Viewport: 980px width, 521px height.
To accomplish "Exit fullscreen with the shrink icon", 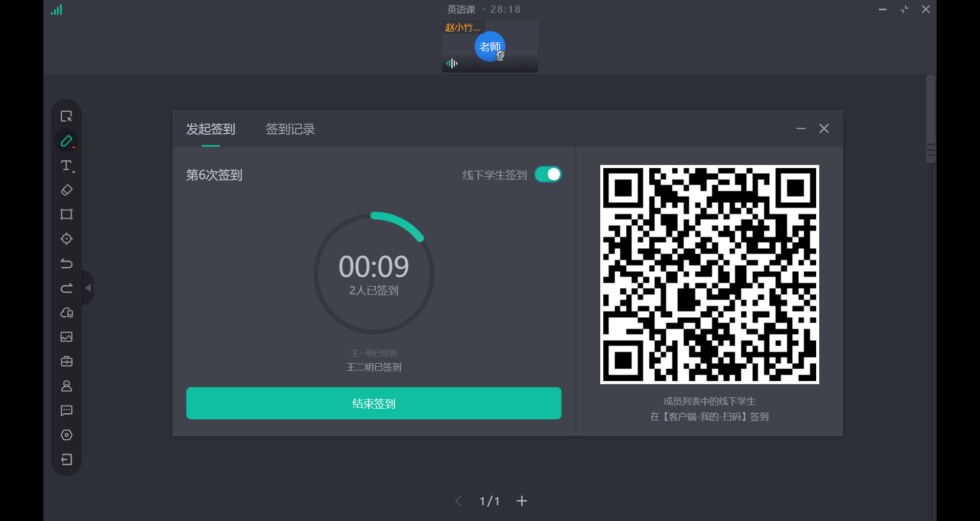I will point(904,10).
